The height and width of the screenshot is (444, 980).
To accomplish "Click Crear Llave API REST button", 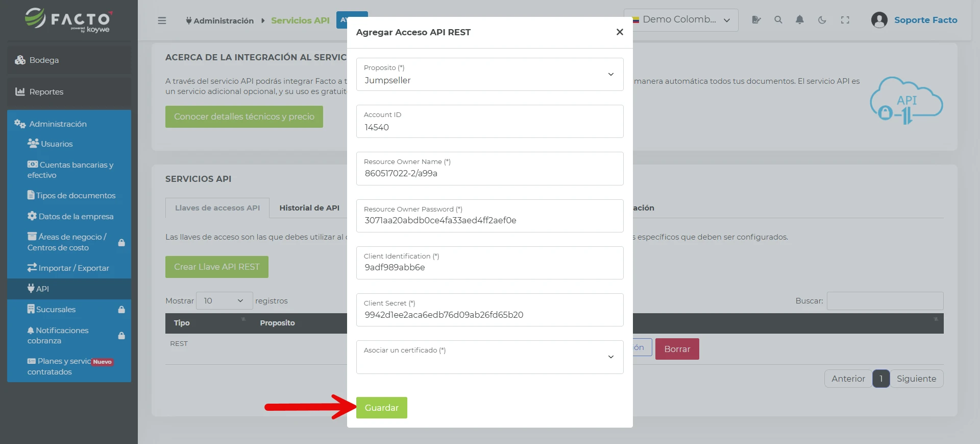I will [216, 267].
